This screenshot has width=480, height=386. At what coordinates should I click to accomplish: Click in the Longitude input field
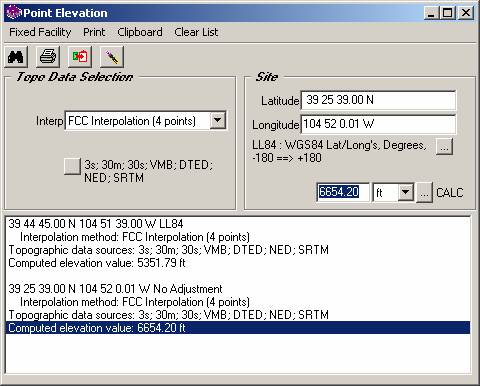[378, 124]
